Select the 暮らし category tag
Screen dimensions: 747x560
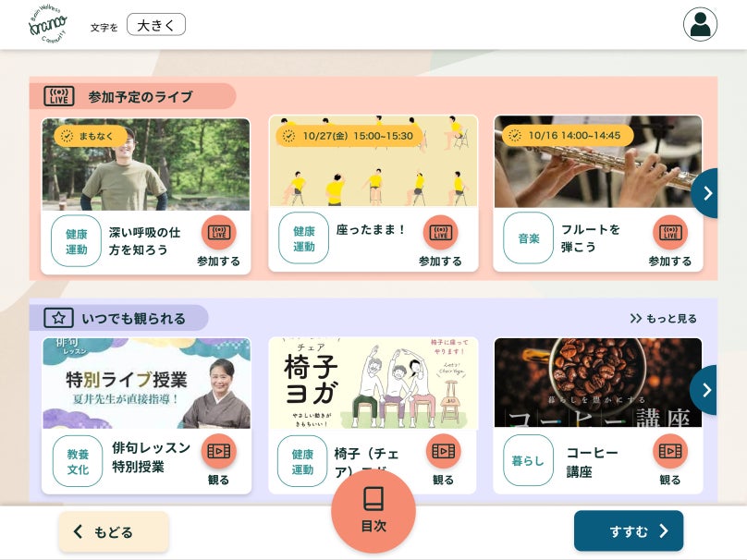coord(528,460)
